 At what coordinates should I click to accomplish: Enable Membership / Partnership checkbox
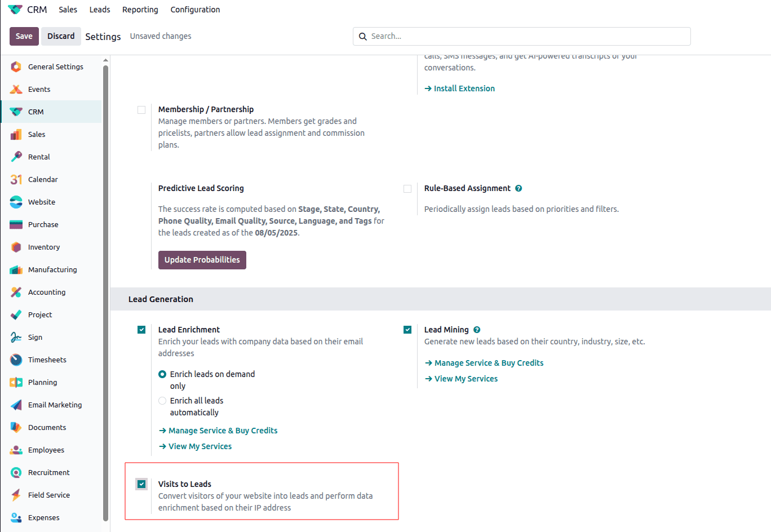pyautogui.click(x=141, y=110)
